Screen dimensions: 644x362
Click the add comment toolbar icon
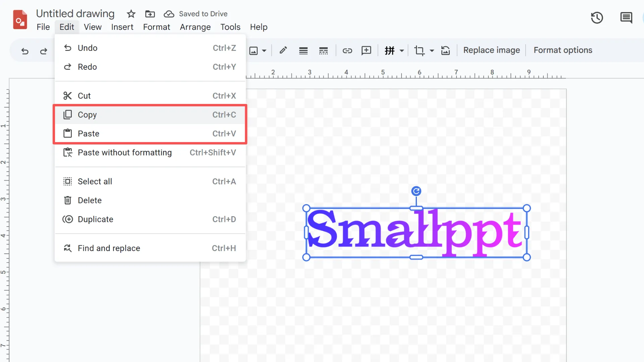[x=366, y=51]
